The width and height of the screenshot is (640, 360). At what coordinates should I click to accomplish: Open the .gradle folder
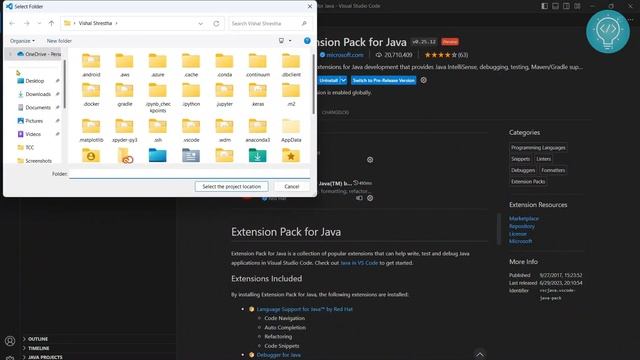(124, 95)
